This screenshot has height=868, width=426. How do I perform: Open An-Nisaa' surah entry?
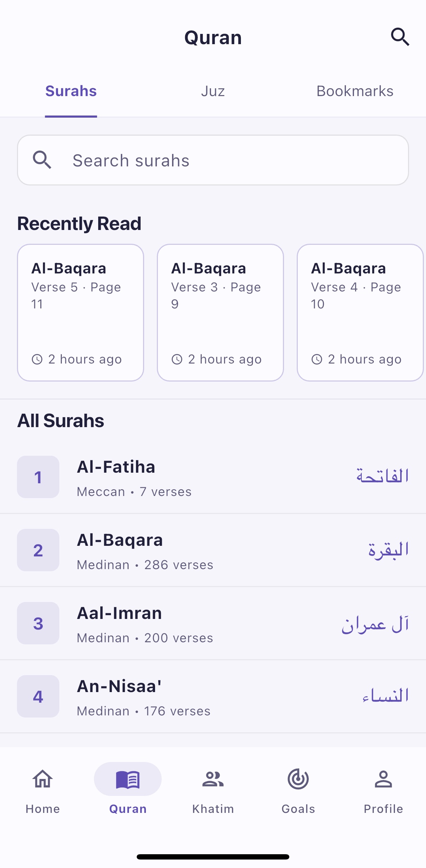[x=213, y=696]
